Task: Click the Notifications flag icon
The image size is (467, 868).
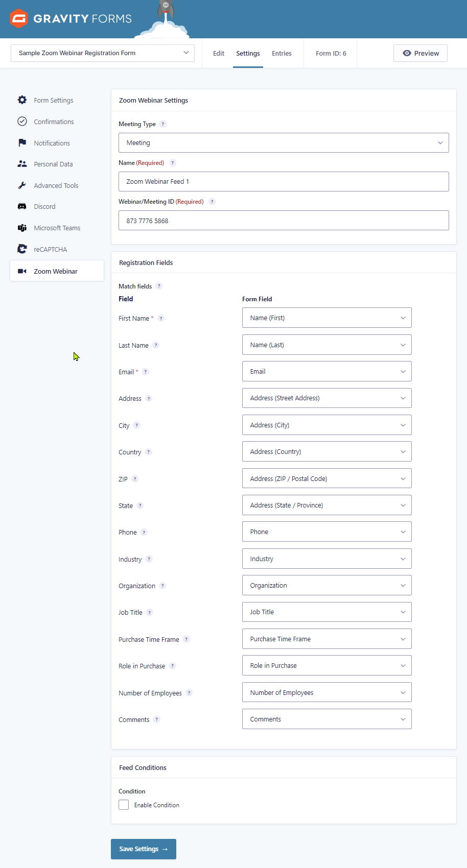Action: [22, 142]
